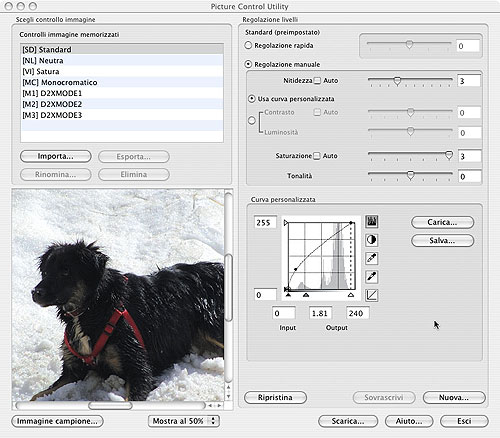
Task: Click the histogram display icon
Action: (x=372, y=222)
